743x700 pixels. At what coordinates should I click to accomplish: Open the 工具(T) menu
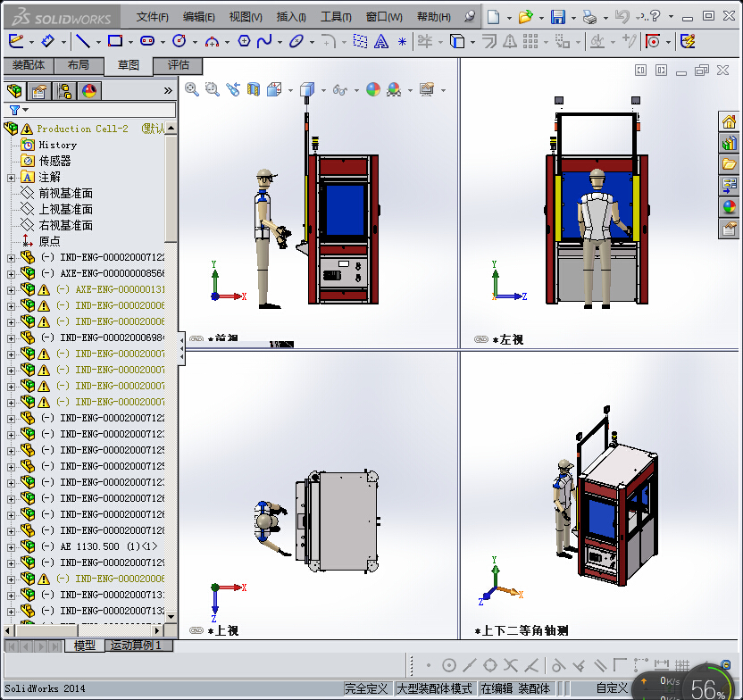[336, 17]
